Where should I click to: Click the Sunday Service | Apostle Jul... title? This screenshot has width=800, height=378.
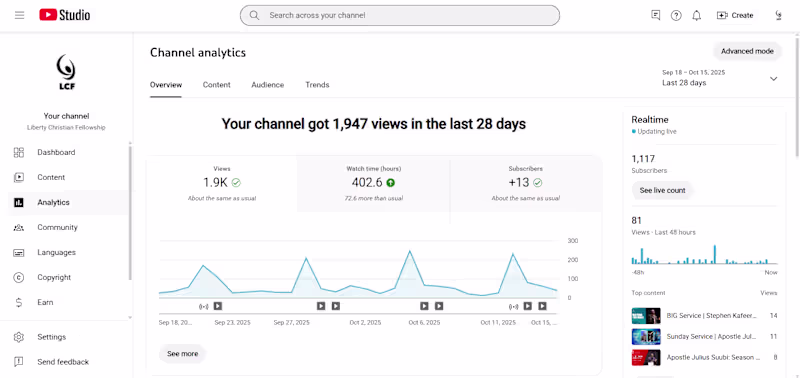click(x=712, y=337)
